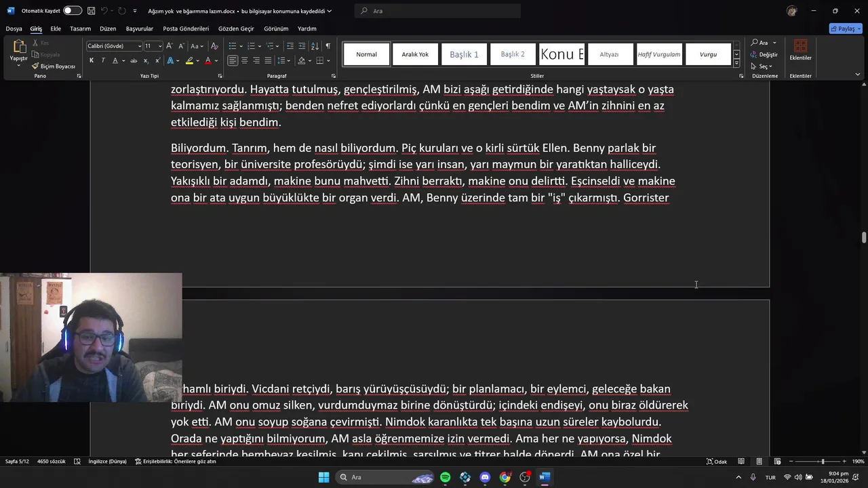Image resolution: width=868 pixels, height=488 pixels.
Task: Open the Aa change case dropdown
Action: pyautogui.click(x=197, y=46)
